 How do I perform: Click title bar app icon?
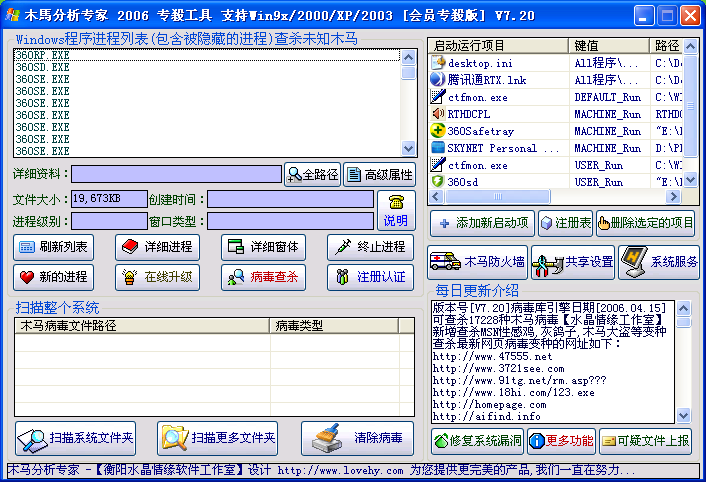(13, 15)
